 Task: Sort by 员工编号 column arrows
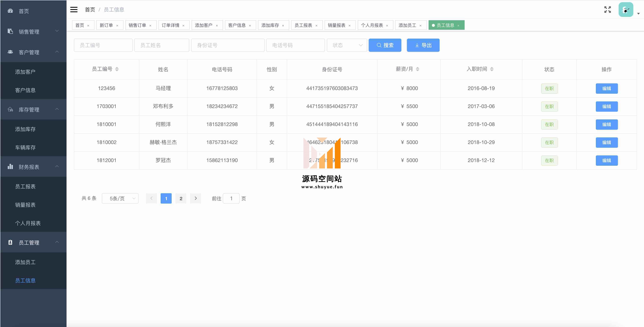[117, 69]
